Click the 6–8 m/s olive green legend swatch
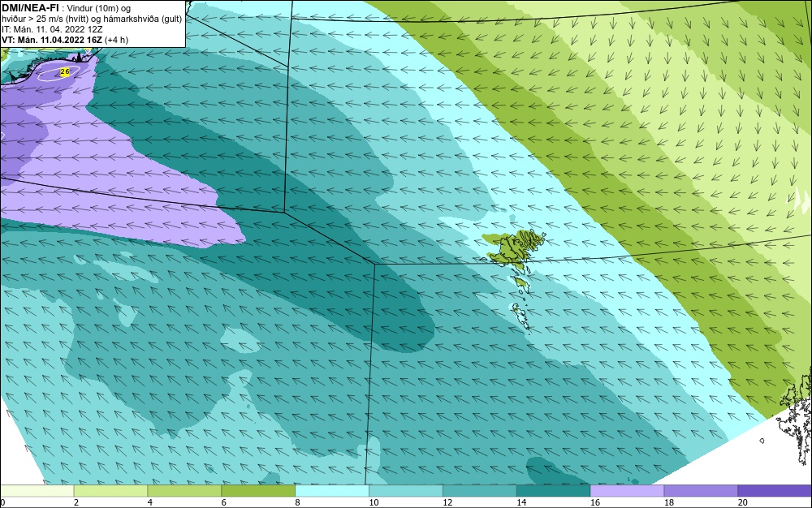Image resolution: width=812 pixels, height=508 pixels. click(x=258, y=490)
